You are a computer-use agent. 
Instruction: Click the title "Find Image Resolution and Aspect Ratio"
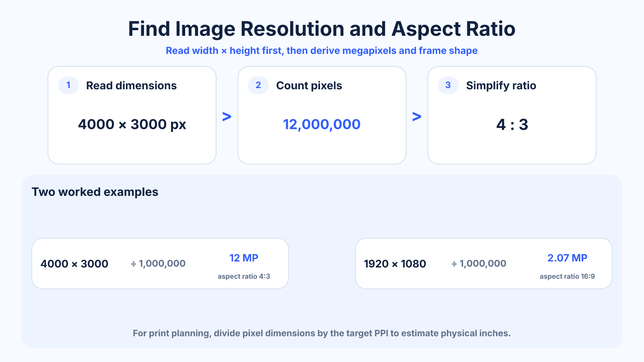click(x=322, y=29)
